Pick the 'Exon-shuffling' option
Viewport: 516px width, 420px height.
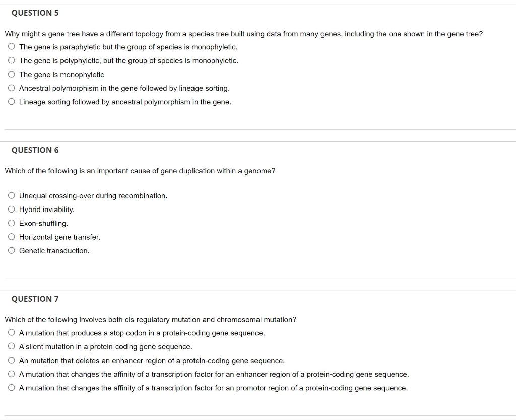(x=12, y=223)
